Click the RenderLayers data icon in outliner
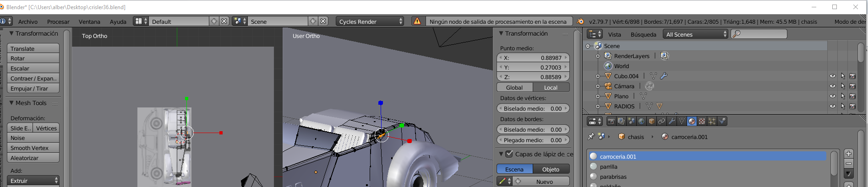Screen dimensions: 868x187 pyautogui.click(x=664, y=56)
